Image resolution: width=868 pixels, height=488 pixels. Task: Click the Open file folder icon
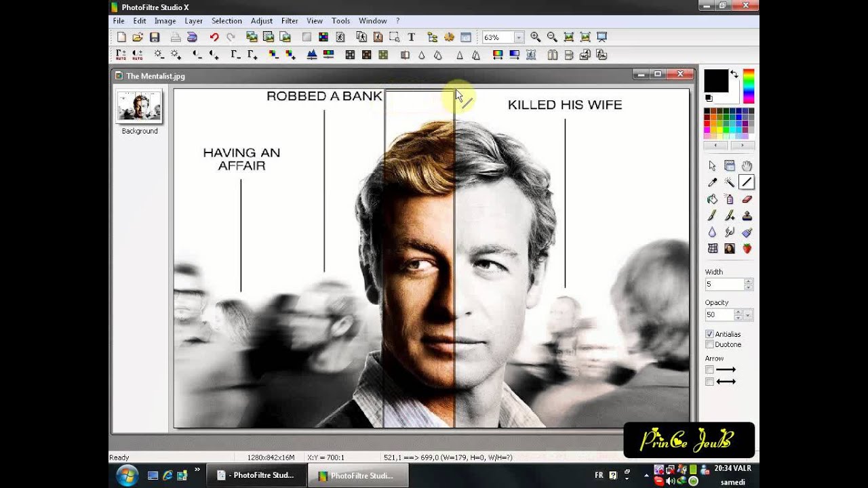click(x=138, y=37)
